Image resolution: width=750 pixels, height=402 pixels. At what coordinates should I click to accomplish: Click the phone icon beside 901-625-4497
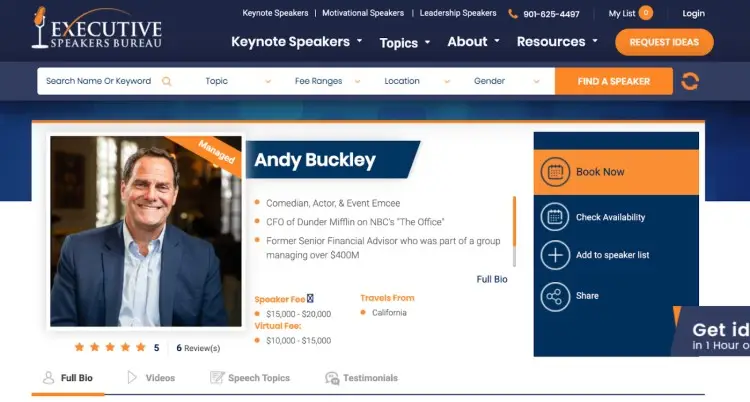pyautogui.click(x=513, y=14)
